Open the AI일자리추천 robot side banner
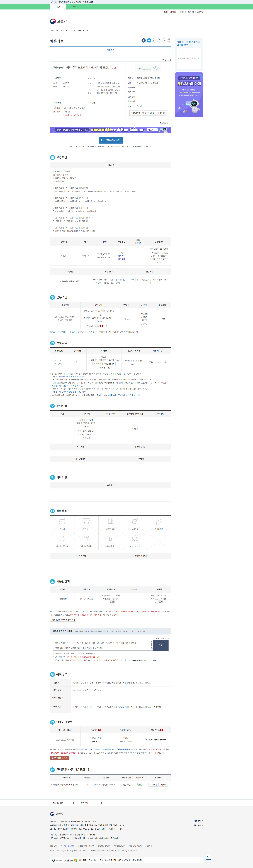The image size is (253, 868). (x=189, y=95)
